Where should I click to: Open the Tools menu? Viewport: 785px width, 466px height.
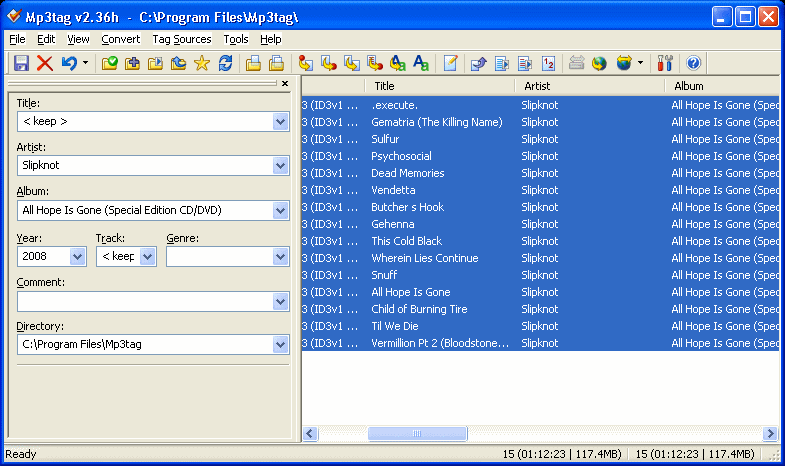click(236, 39)
